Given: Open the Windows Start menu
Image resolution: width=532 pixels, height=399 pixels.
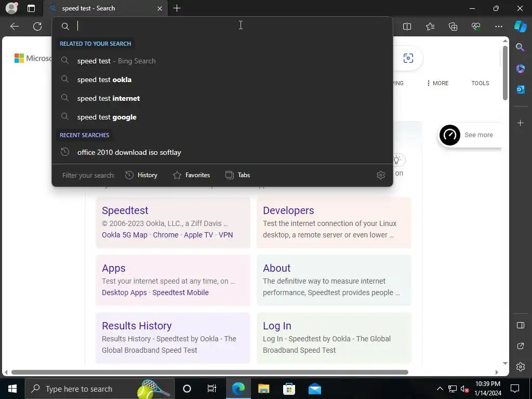Looking at the screenshot, I should [12, 389].
